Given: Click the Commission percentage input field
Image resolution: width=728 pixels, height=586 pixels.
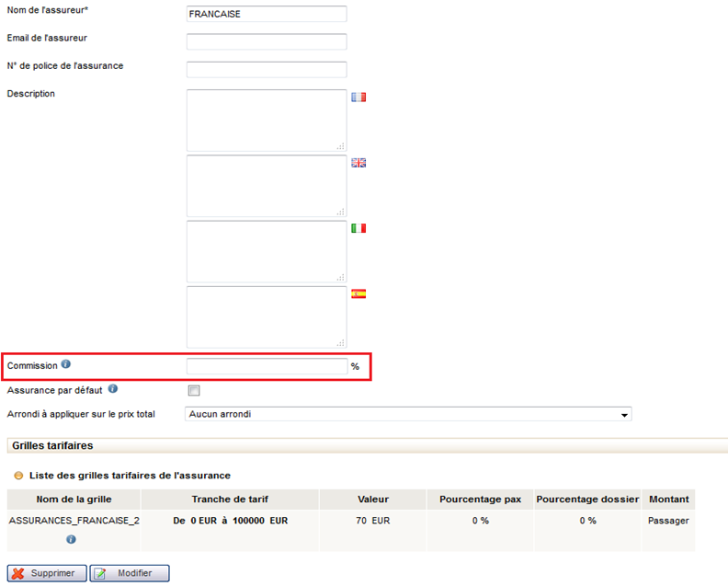Looking at the screenshot, I should (x=267, y=366).
